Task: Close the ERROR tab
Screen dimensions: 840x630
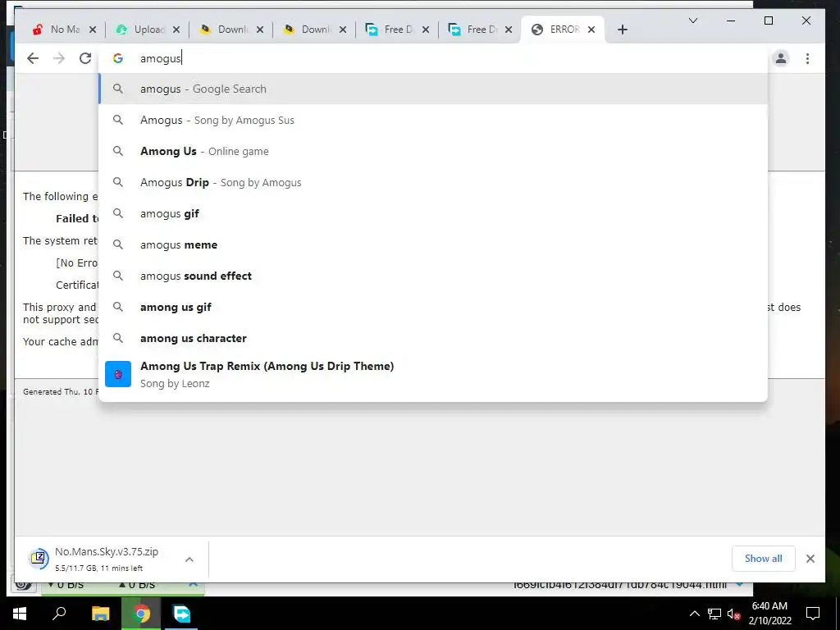Action: (x=591, y=30)
